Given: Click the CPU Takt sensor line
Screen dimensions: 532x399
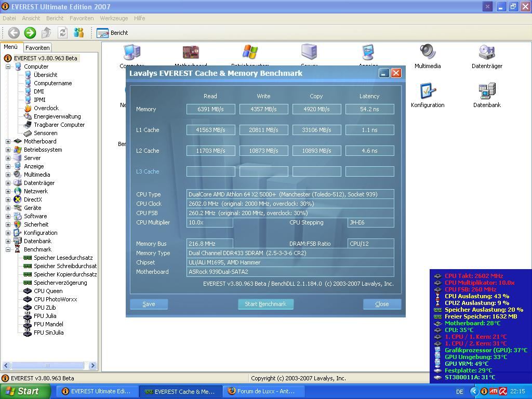Looking at the screenshot, I should click(473, 276).
